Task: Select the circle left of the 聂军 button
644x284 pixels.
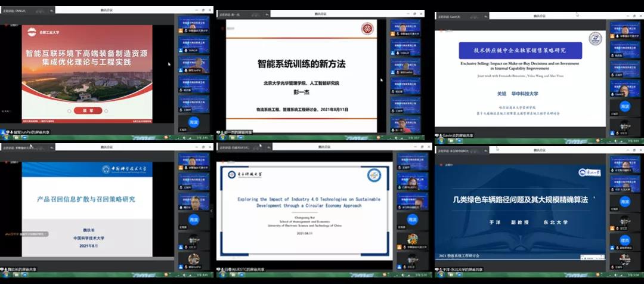Action: tap(69, 111)
